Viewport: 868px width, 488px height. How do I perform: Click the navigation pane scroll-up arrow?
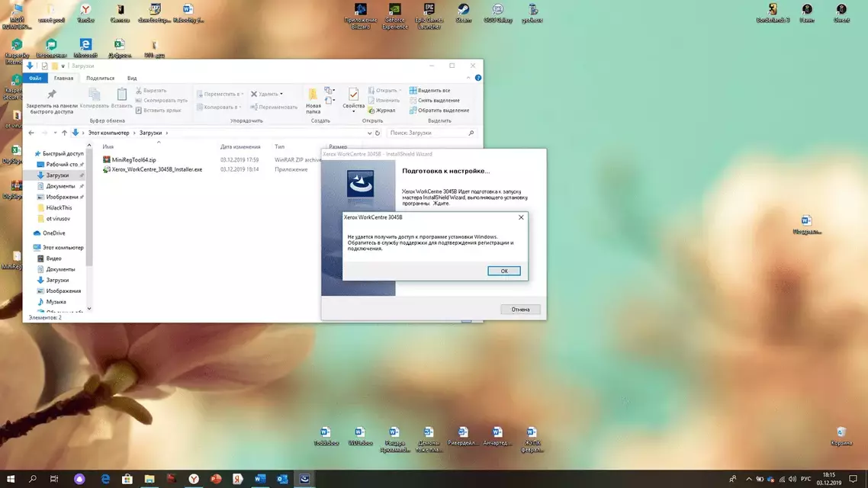[x=89, y=146]
